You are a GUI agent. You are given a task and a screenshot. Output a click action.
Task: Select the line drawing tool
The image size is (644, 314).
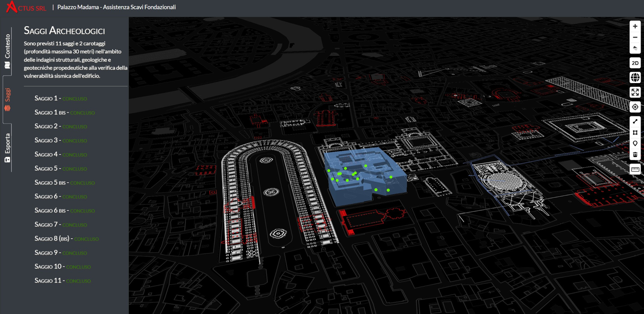pos(635,121)
